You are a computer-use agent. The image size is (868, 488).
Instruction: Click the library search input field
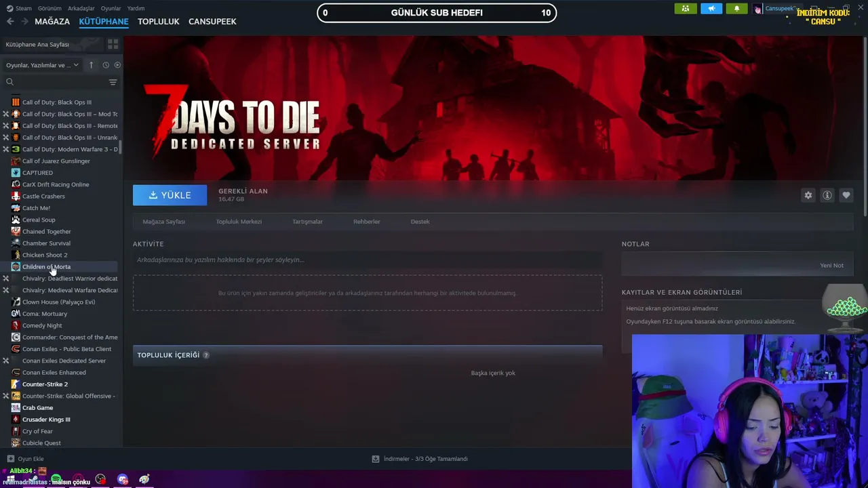[60, 82]
